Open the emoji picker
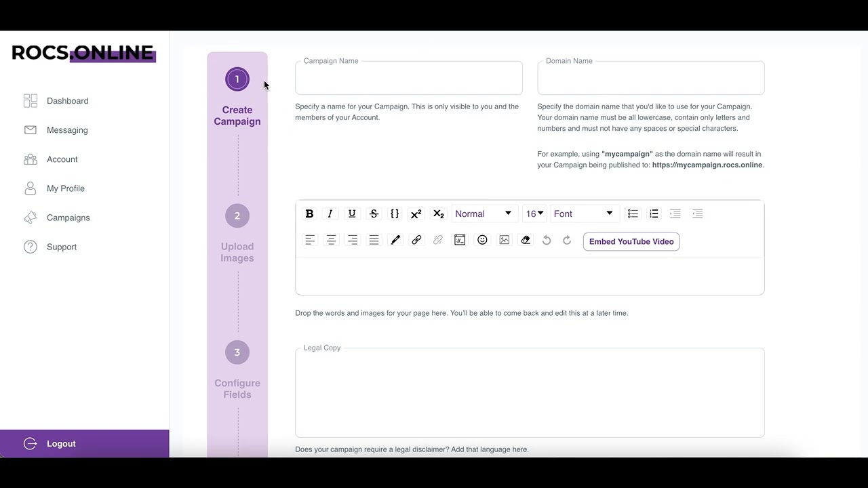Image resolution: width=868 pixels, height=488 pixels. pos(482,240)
